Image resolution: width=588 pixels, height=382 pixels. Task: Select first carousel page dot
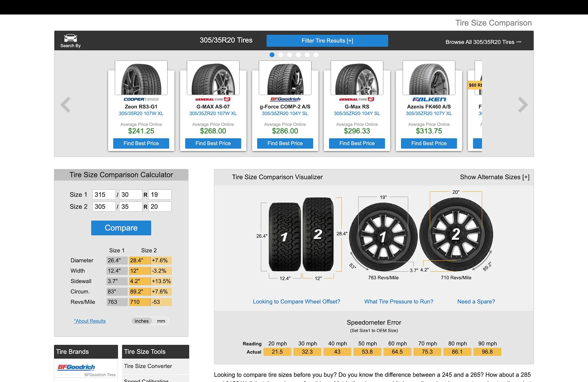[x=272, y=55]
